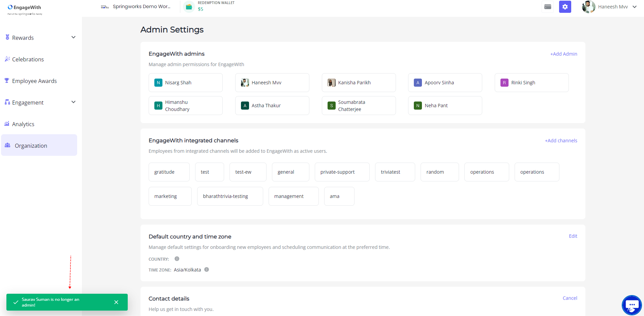Click the EngageWith logo

click(x=25, y=9)
